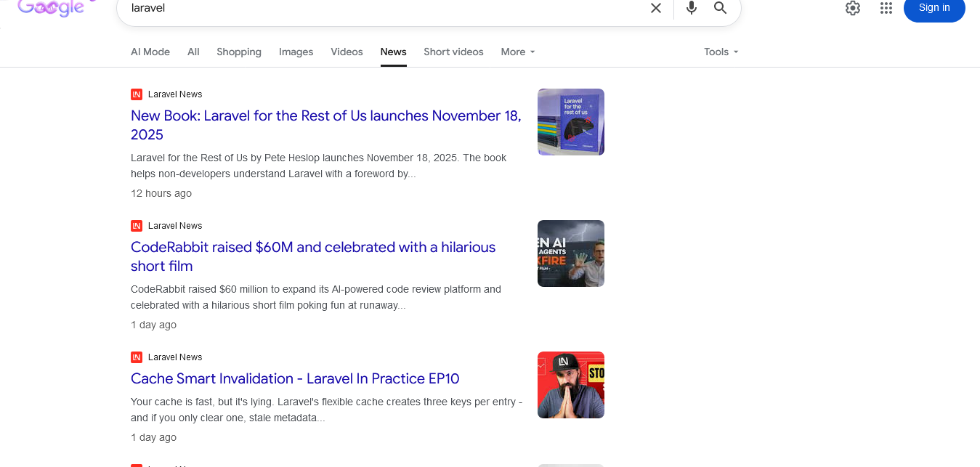Click the microphone voice search icon
Image resolution: width=980 pixels, height=467 pixels.
point(691,8)
